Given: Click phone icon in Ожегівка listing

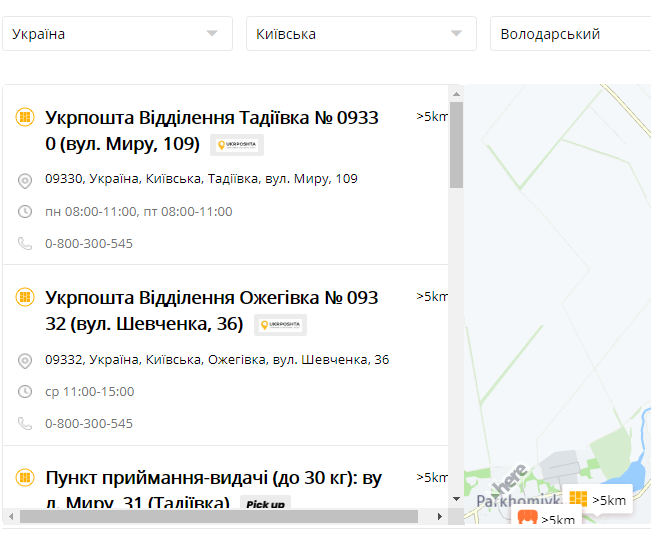Looking at the screenshot, I should point(25,423).
